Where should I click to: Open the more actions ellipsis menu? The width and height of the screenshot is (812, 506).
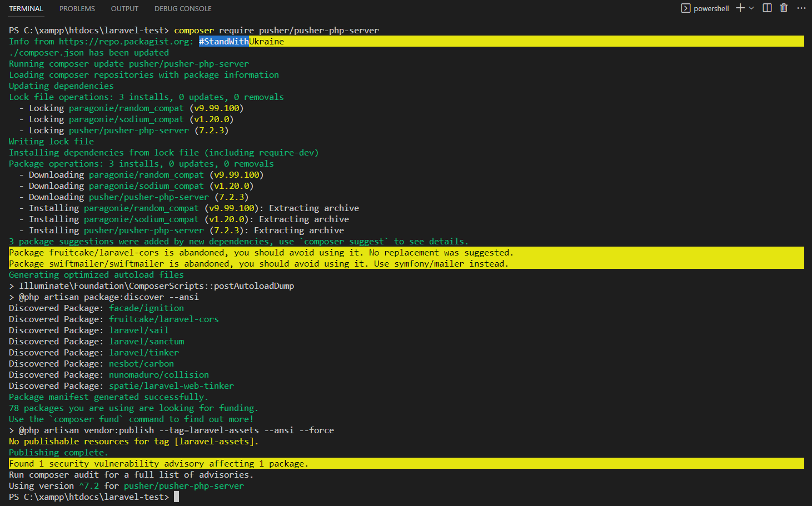click(801, 8)
